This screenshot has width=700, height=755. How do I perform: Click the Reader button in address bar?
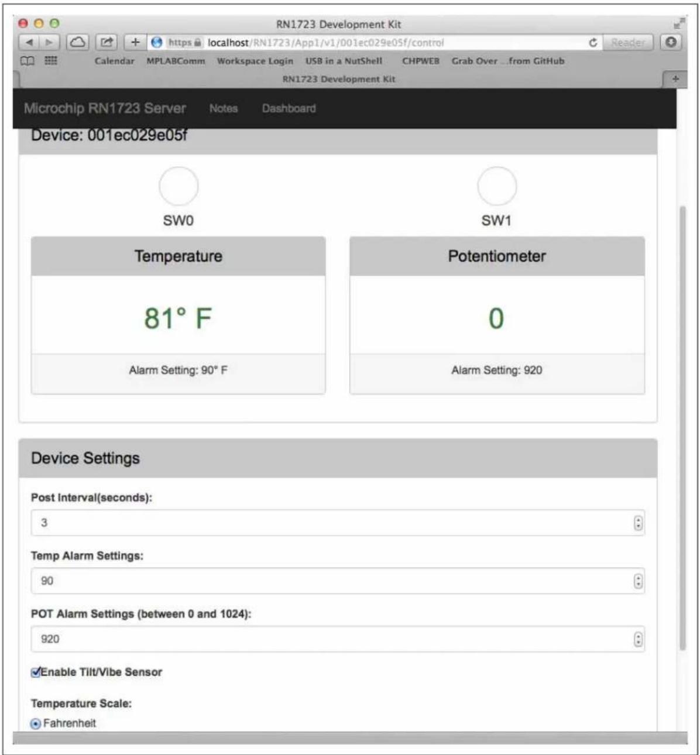coord(627,43)
